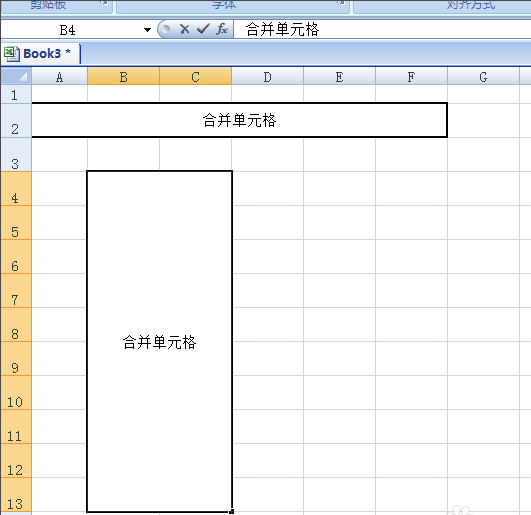The image size is (531, 515).
Task: Click the Select All corner button
Action: point(16,76)
